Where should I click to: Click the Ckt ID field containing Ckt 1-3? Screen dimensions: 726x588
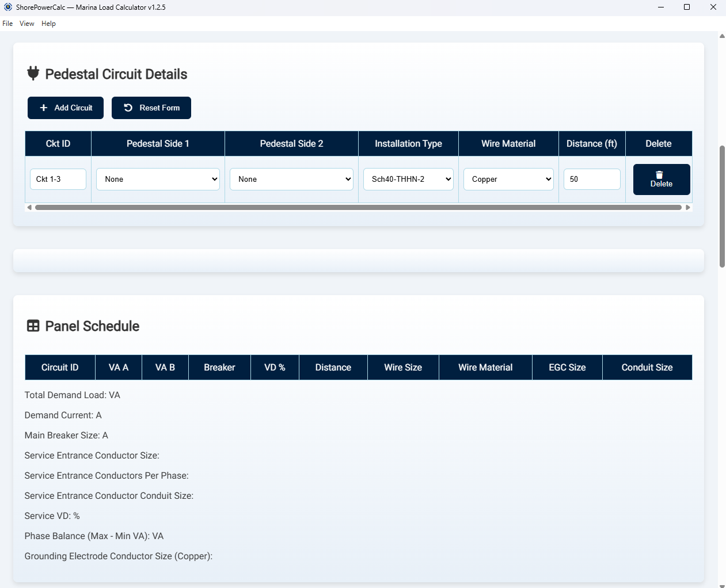58,180
